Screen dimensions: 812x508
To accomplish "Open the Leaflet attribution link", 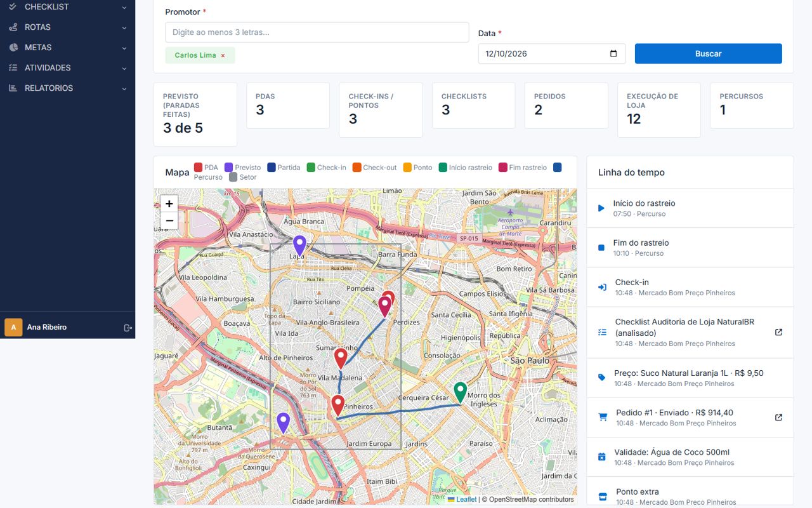I will [x=462, y=500].
